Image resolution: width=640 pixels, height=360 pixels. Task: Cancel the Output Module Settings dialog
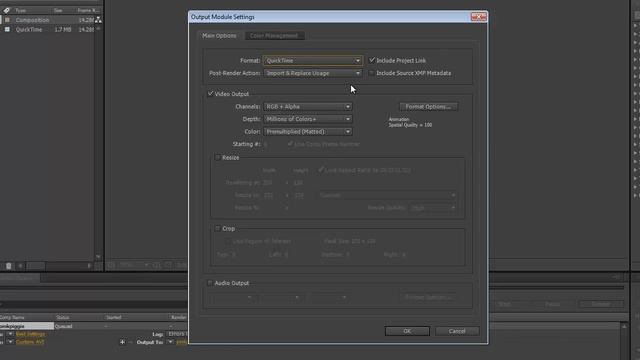coord(457,331)
